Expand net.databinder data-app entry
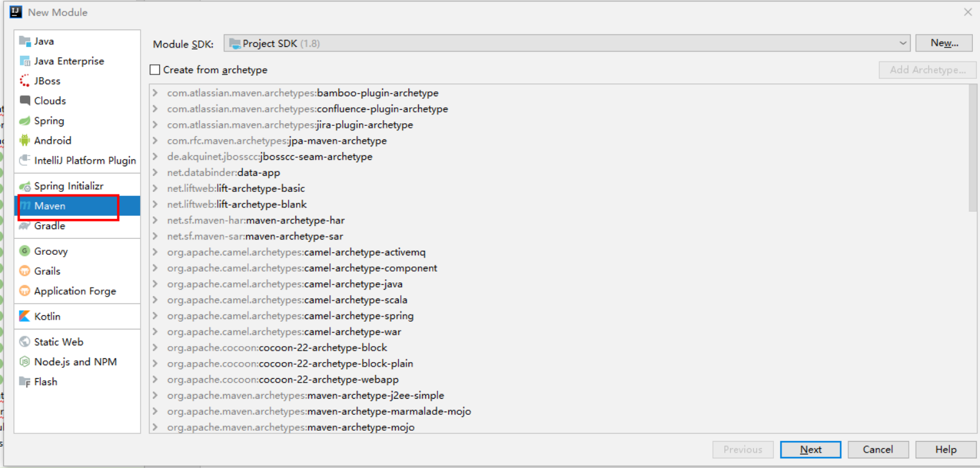 click(x=155, y=173)
